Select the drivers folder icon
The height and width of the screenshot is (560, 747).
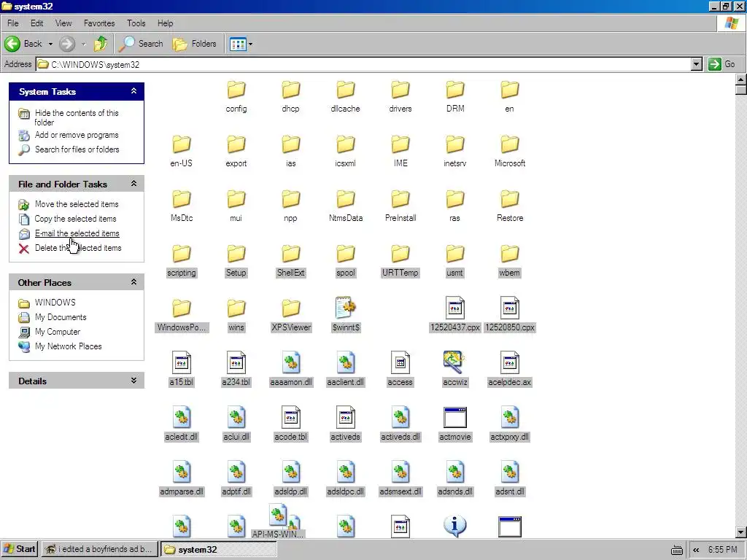coord(400,90)
